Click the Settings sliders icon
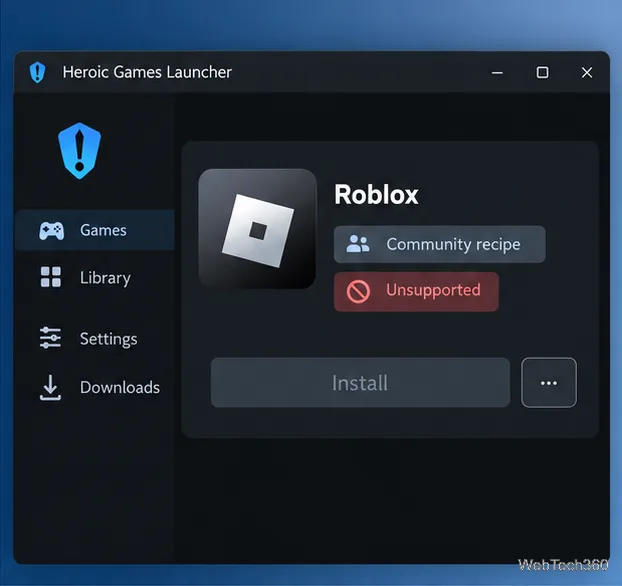This screenshot has height=586, width=622. click(50, 338)
